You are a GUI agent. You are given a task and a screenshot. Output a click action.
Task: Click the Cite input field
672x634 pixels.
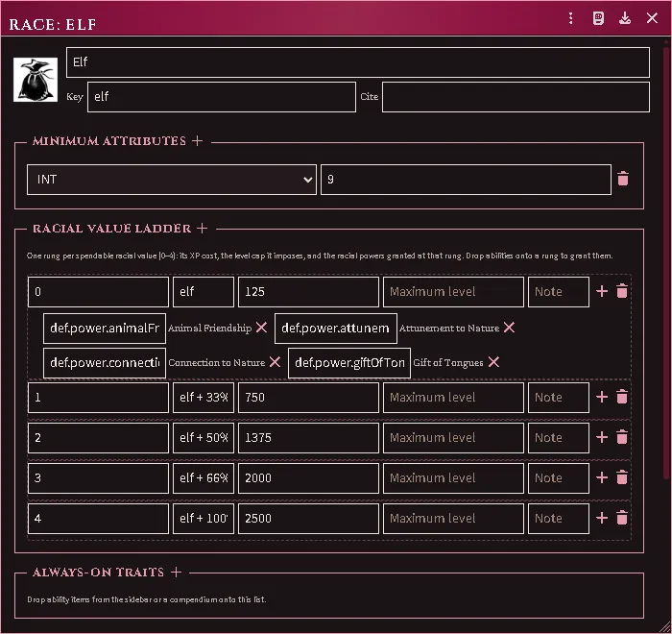(516, 97)
